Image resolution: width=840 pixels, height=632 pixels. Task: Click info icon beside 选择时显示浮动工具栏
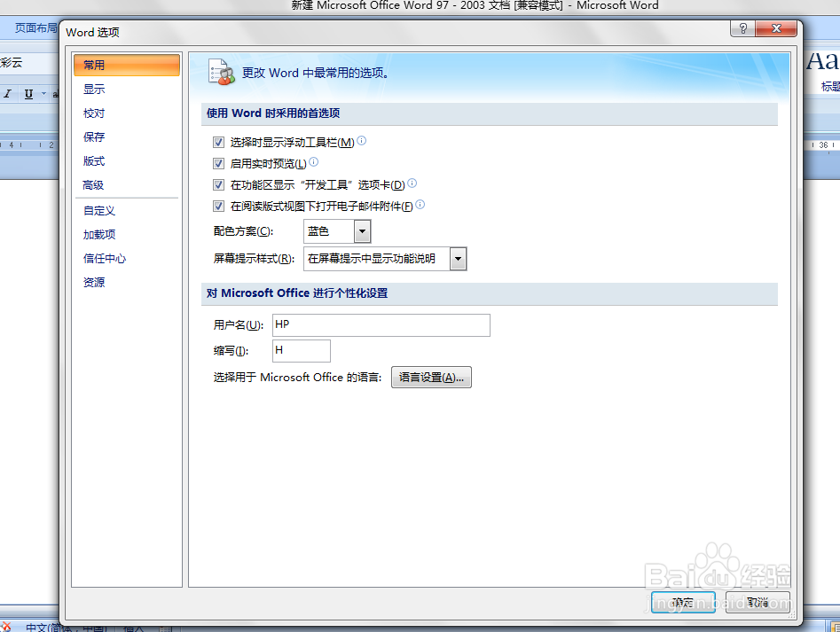click(x=362, y=141)
